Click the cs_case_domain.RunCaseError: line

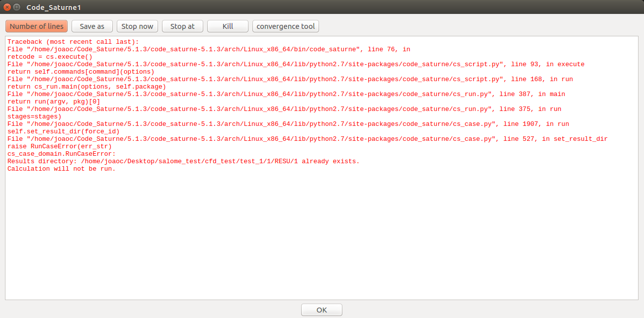pos(61,154)
